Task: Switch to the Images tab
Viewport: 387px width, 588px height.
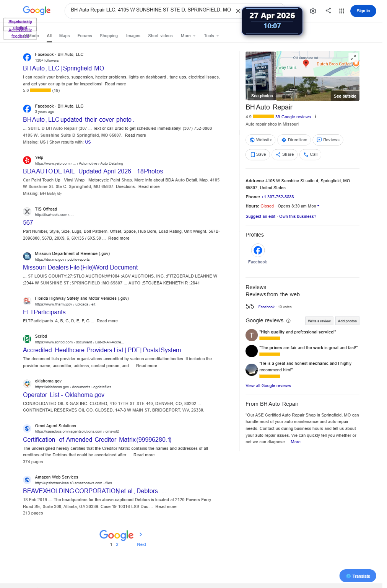Action: 133,36
